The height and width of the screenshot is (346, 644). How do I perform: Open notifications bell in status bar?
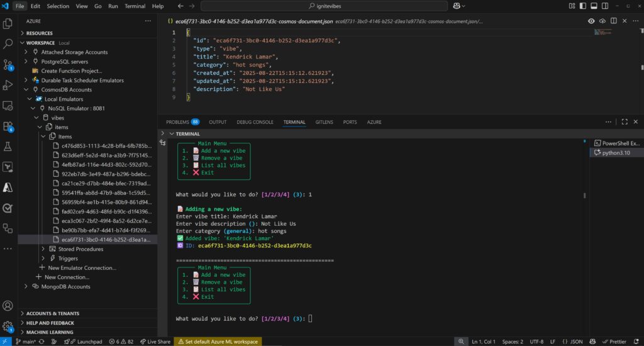click(x=636, y=342)
